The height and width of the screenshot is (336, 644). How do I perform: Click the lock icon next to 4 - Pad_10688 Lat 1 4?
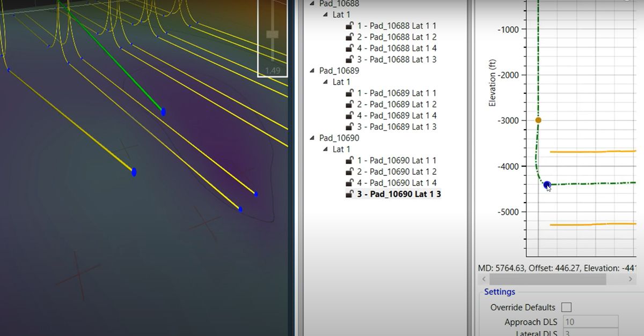(348, 48)
